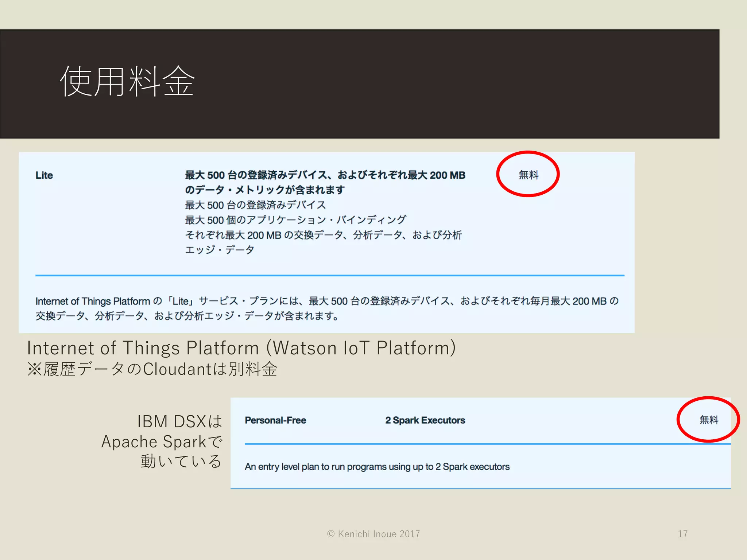Image resolution: width=747 pixels, height=560 pixels.
Task: Click the An entry level plan description
Action: pos(377,467)
